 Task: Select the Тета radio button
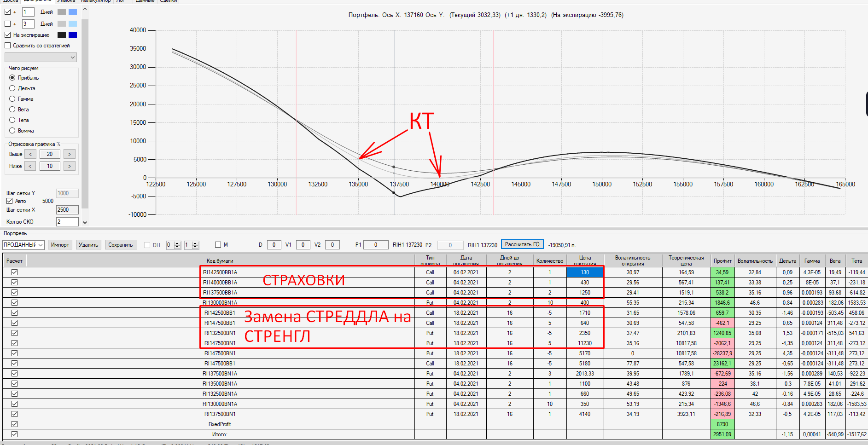click(12, 120)
